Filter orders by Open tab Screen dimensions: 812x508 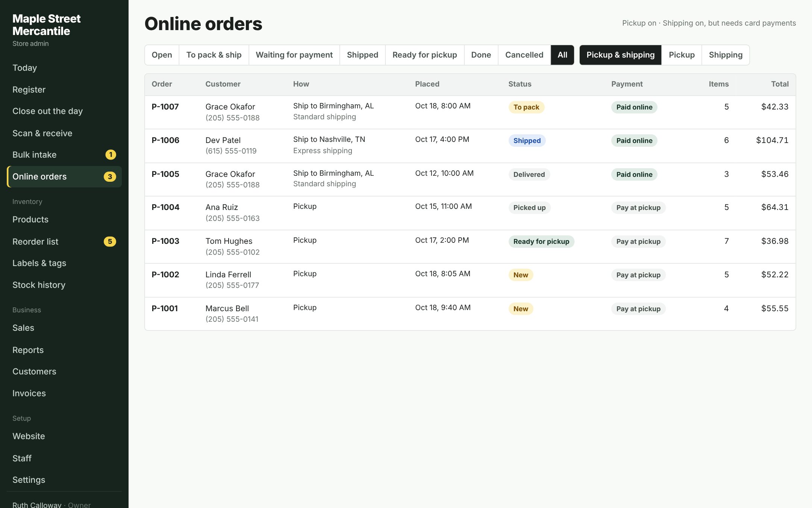[162, 55]
